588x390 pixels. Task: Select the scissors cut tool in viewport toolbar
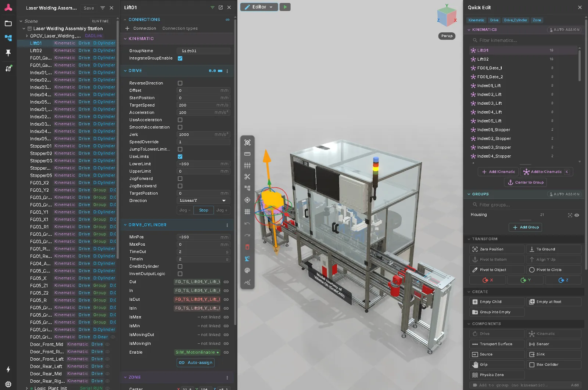click(247, 177)
